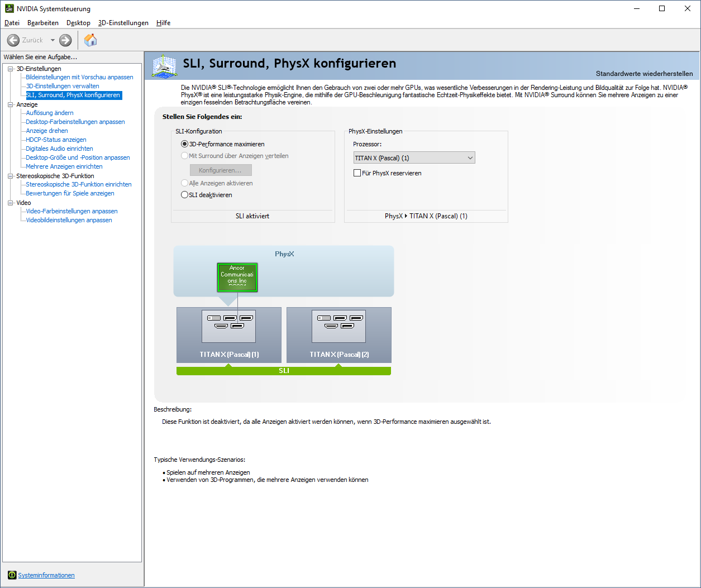Open the 3D-Einstellungen menu
This screenshot has width=701, height=588.
pos(123,23)
